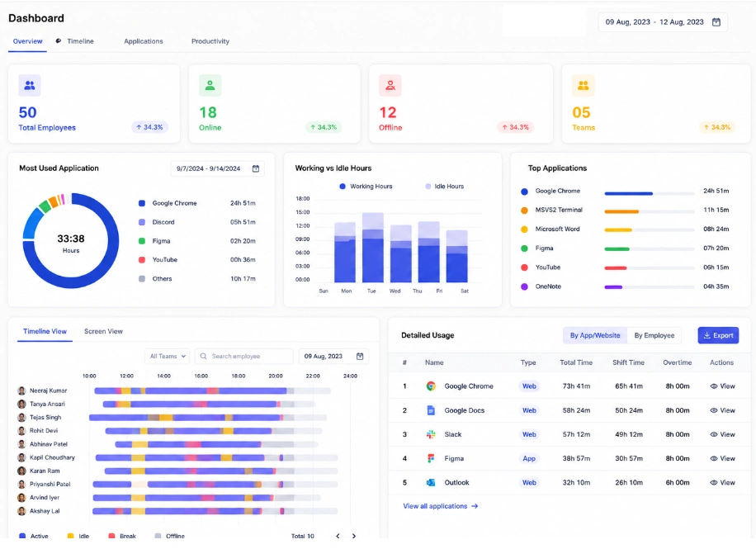The image size is (756, 549).
Task: Click the Export button
Action: tap(718, 335)
